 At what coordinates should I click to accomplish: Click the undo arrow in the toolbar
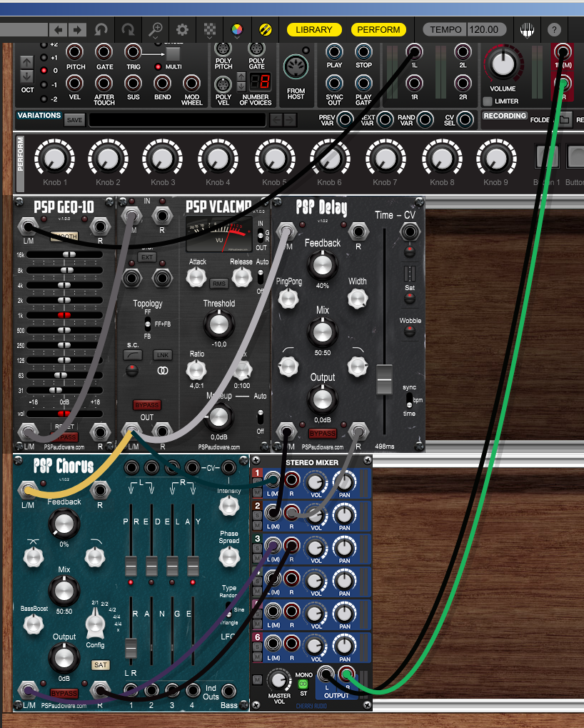click(101, 30)
